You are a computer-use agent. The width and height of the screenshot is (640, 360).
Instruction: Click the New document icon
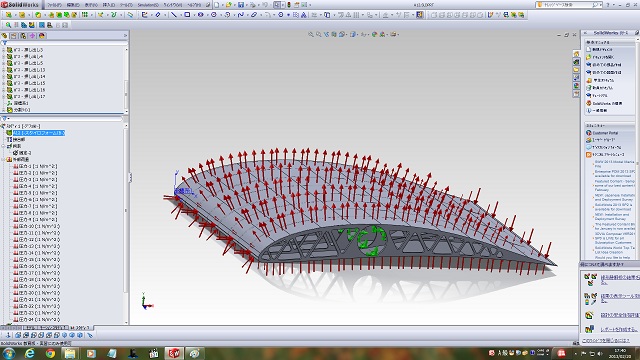tap(217, 5)
